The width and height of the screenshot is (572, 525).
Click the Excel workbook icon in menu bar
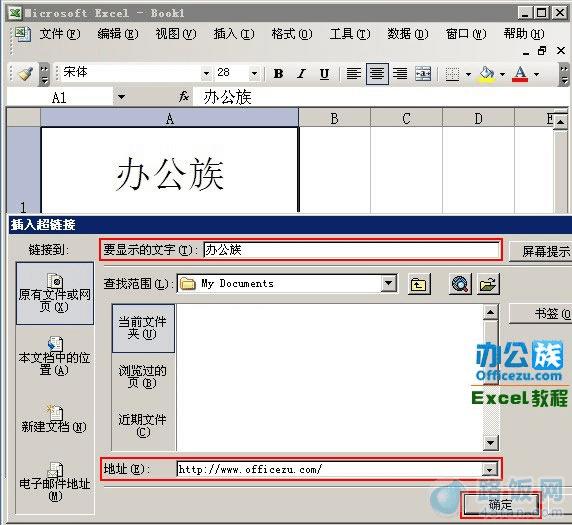[x=22, y=35]
